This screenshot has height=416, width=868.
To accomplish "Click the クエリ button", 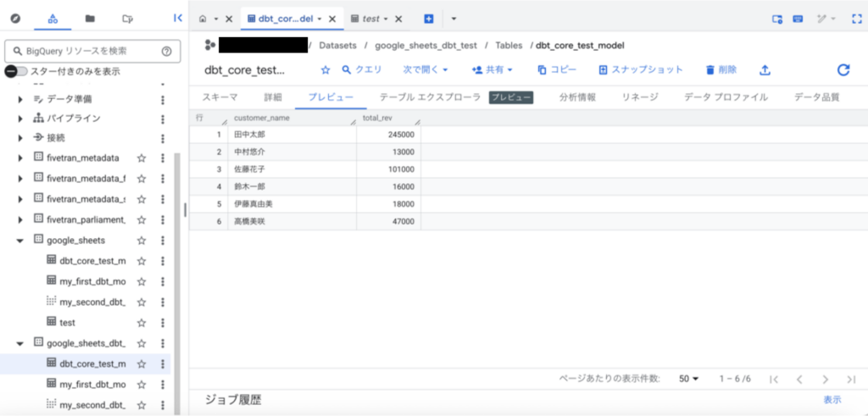I will [x=362, y=70].
